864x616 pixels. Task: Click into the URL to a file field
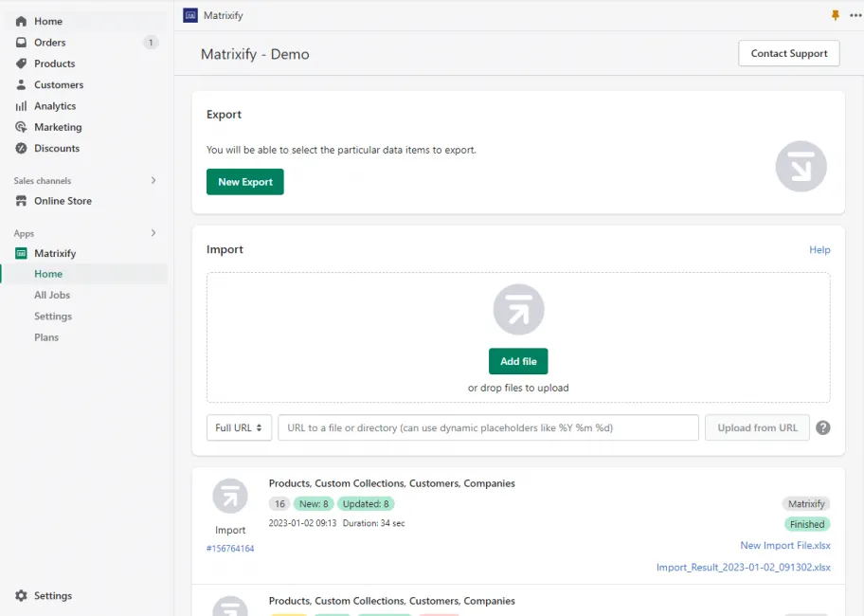(x=488, y=427)
